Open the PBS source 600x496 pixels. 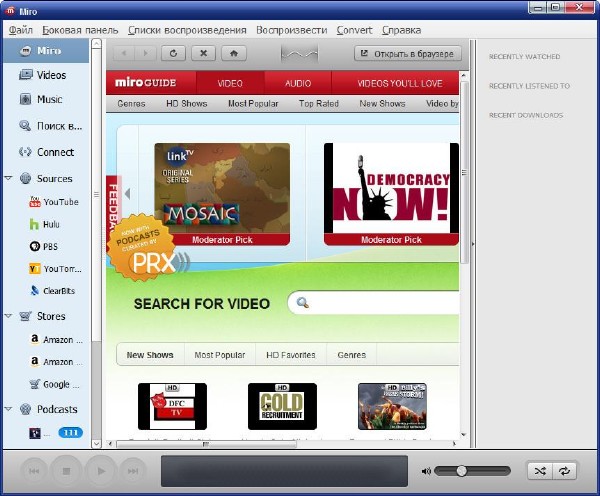(51, 246)
